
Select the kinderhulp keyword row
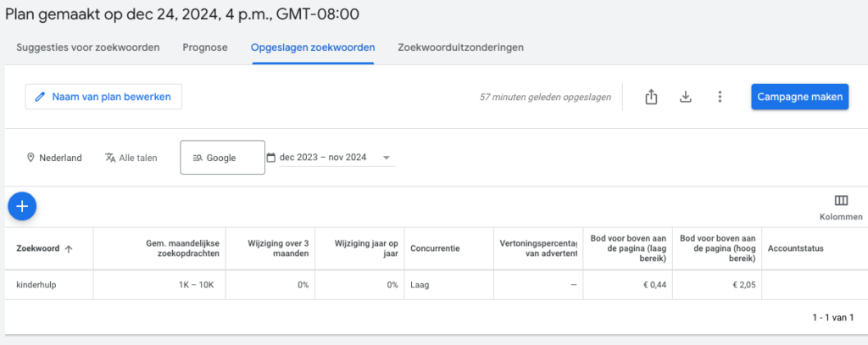[x=35, y=285]
